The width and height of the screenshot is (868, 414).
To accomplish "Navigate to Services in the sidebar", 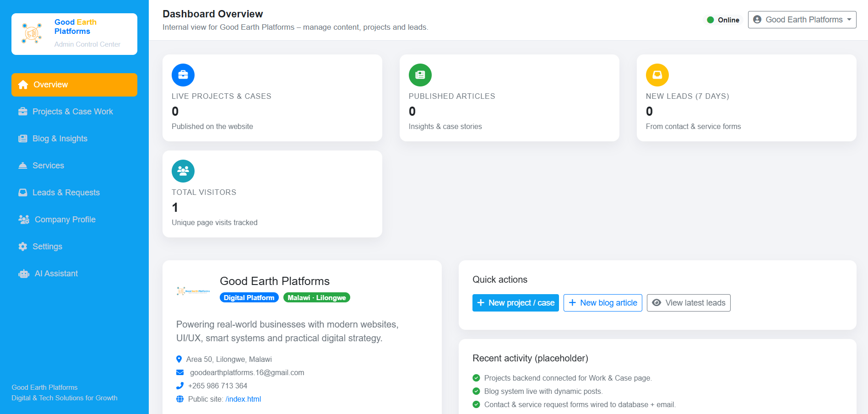I will (74, 166).
